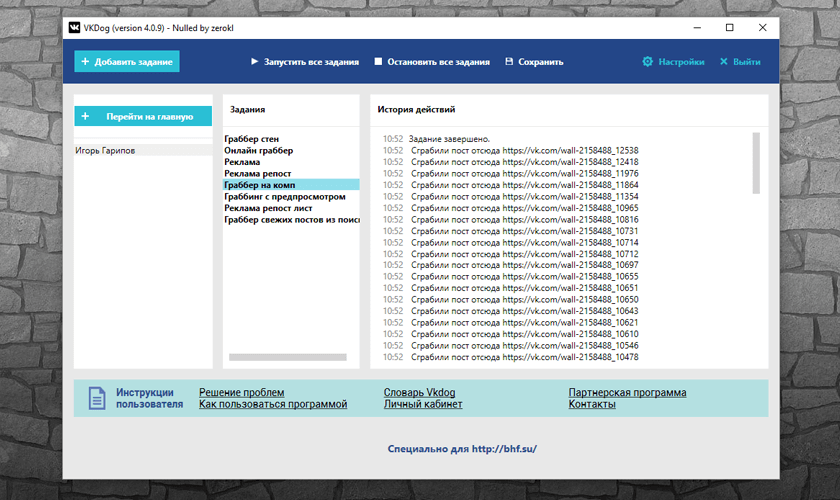Click the log entry wall-2158488_10478
This screenshot has height=500, width=840.
coord(511,357)
